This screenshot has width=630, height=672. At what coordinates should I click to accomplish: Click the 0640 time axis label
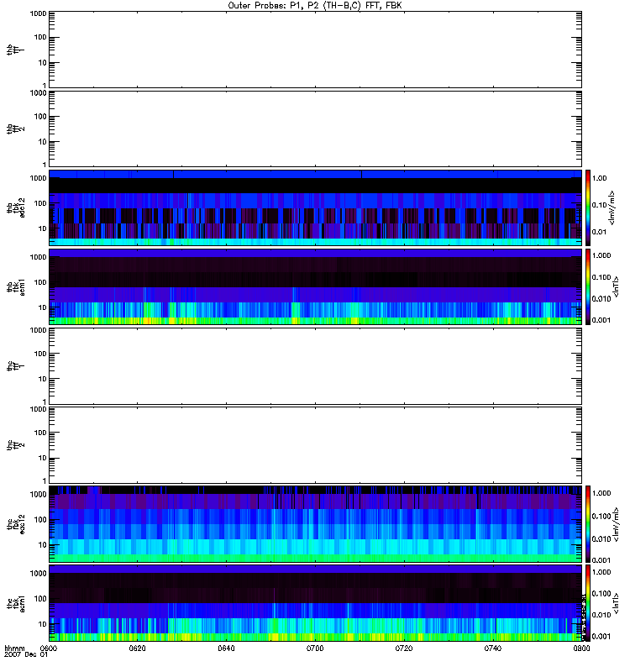coord(226,648)
